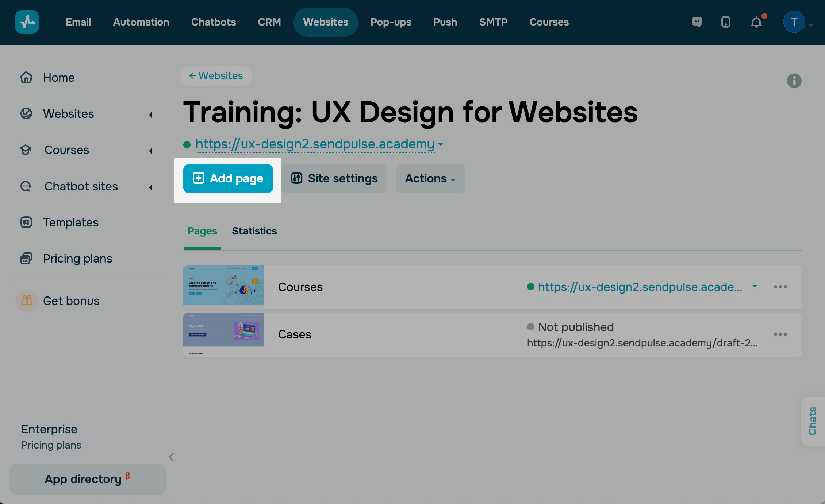
Task: Switch to the Statistics tab
Action: coord(254,231)
